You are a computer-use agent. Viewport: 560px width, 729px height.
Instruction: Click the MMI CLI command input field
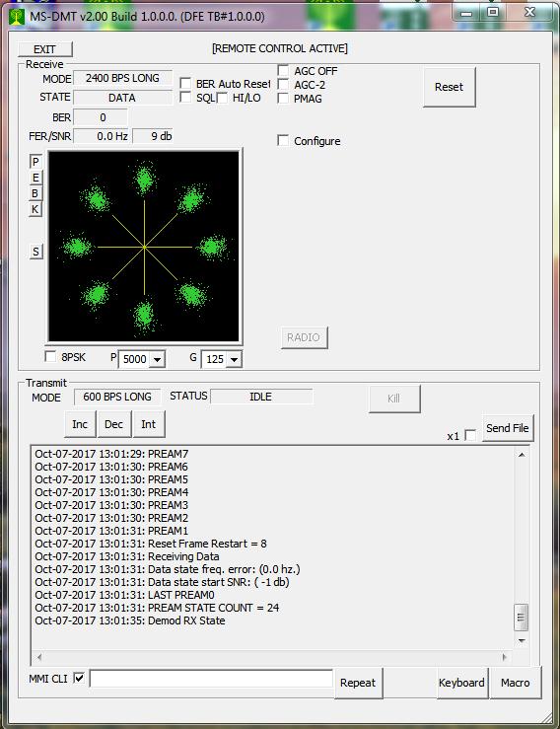[211, 679]
